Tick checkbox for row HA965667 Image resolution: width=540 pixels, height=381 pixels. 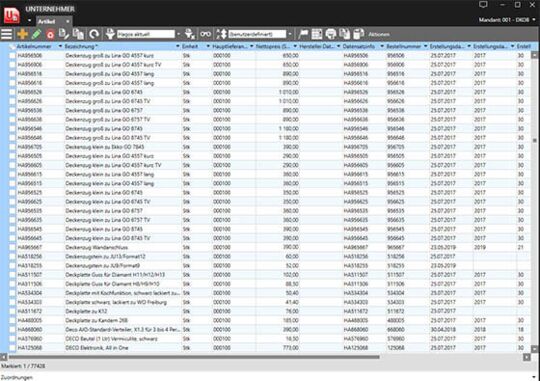pyautogui.click(x=12, y=247)
